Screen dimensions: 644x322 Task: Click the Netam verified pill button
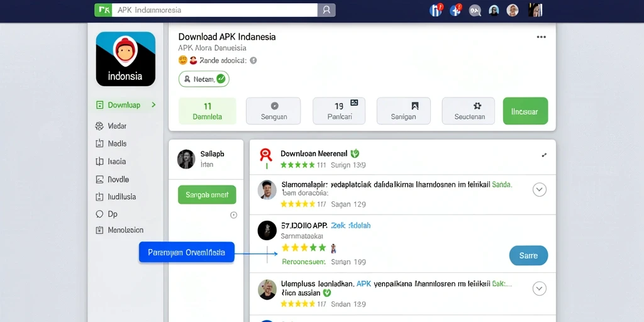pos(204,79)
